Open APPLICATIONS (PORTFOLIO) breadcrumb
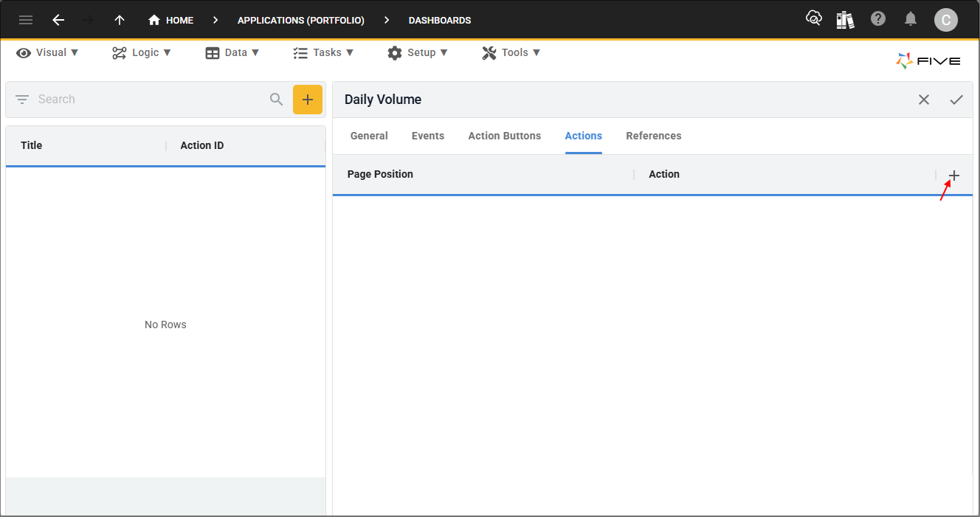The image size is (980, 517). tap(301, 21)
